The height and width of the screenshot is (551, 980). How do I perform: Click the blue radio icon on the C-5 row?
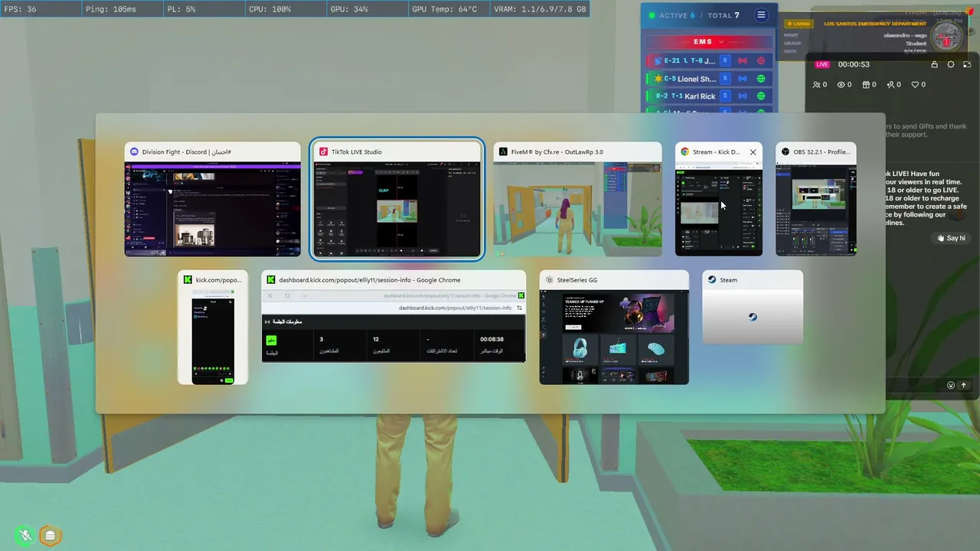click(x=743, y=79)
